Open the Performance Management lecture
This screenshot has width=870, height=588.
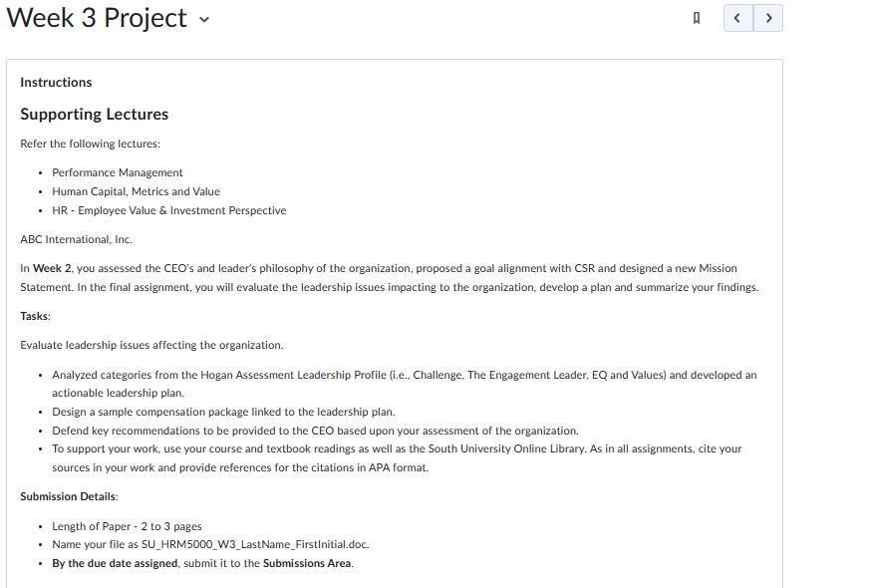(117, 171)
